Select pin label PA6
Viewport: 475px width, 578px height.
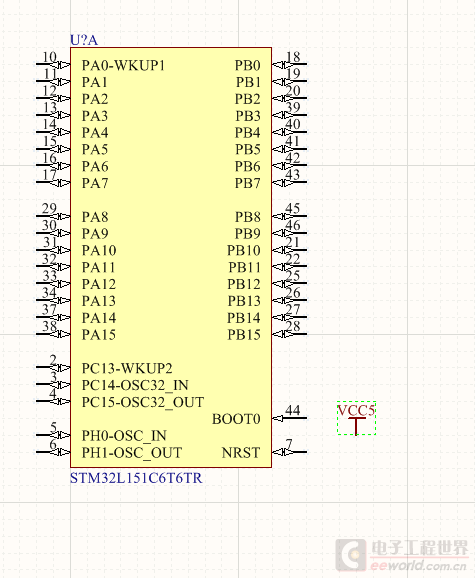95,166
